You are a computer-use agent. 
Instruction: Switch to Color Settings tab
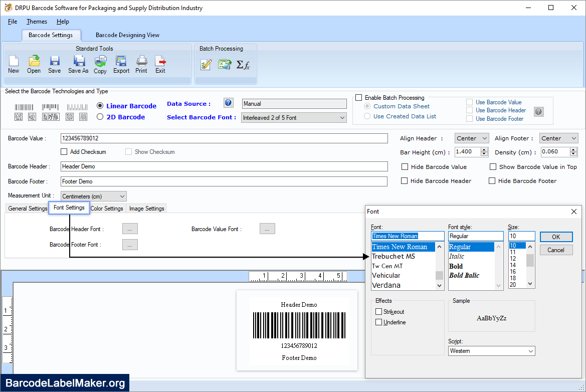(107, 209)
